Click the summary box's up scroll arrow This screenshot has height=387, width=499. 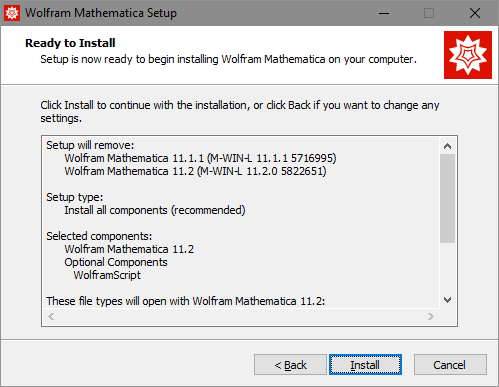tap(447, 146)
